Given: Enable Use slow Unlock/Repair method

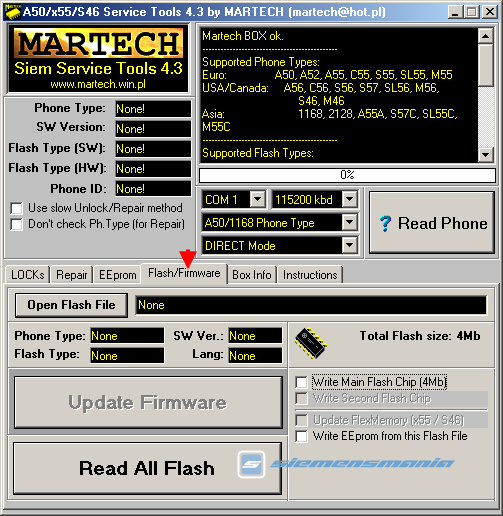Looking at the screenshot, I should [x=16, y=208].
